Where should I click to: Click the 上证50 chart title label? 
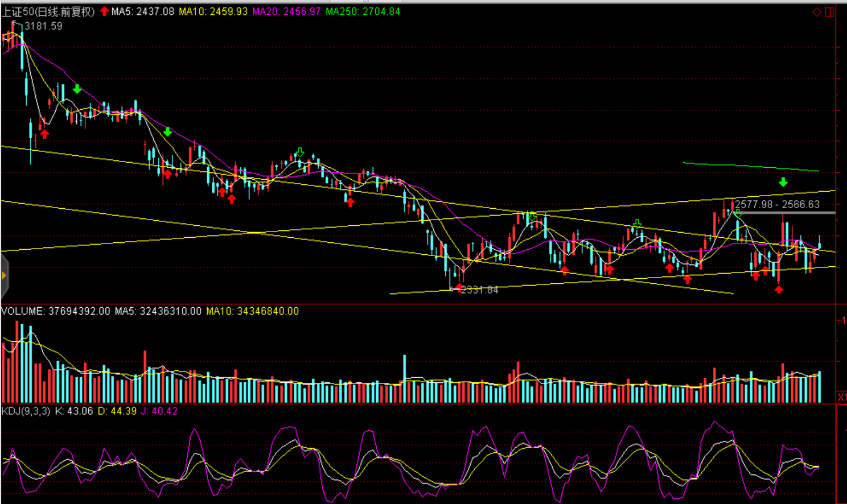[48, 12]
